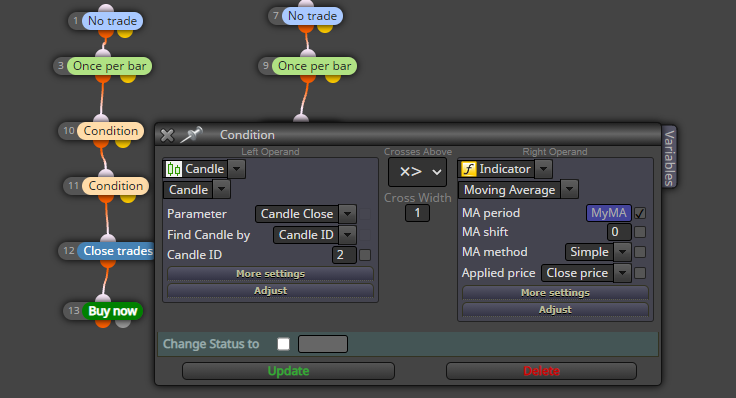Click the yellow function icon beside Indicator
Viewport: 736px width, 398px height.
468,169
